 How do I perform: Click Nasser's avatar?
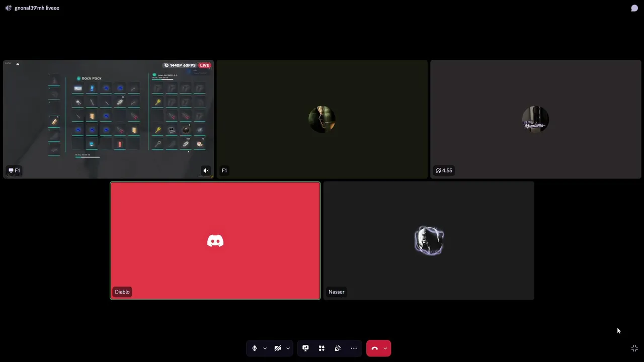(429, 241)
